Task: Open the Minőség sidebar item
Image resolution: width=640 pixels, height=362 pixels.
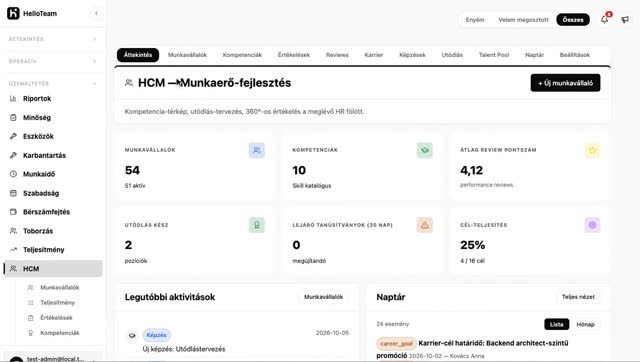Action: point(53,118)
